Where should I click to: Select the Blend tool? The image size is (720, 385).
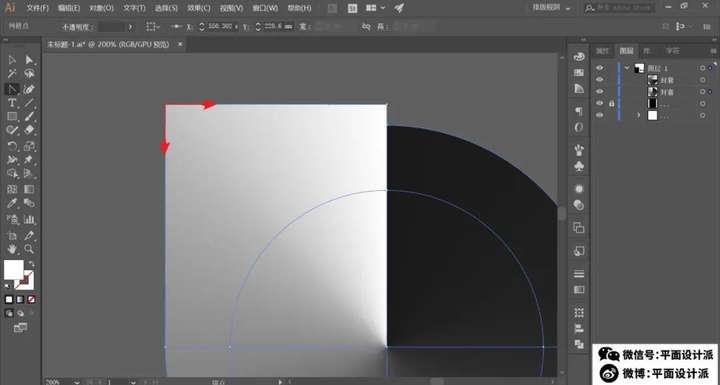tap(29, 203)
